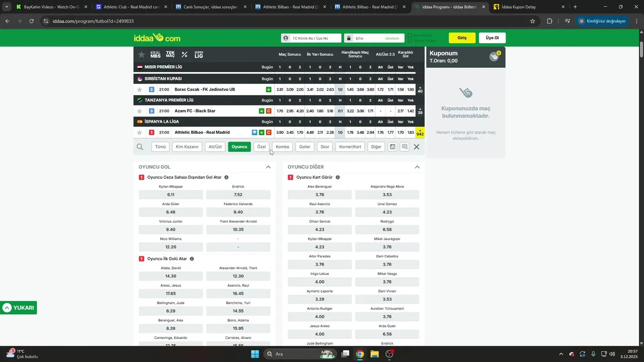Click the TC Kimlik No / Üye No field

point(311,38)
